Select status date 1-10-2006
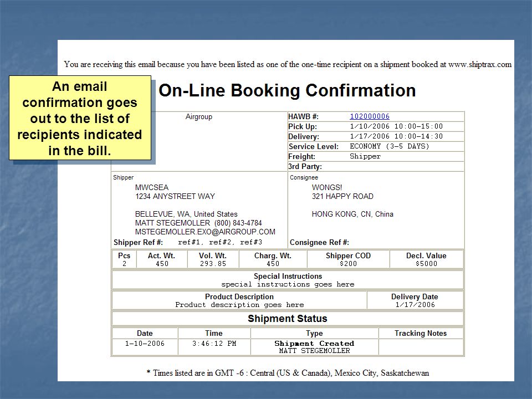This screenshot has width=532, height=399. tap(145, 344)
